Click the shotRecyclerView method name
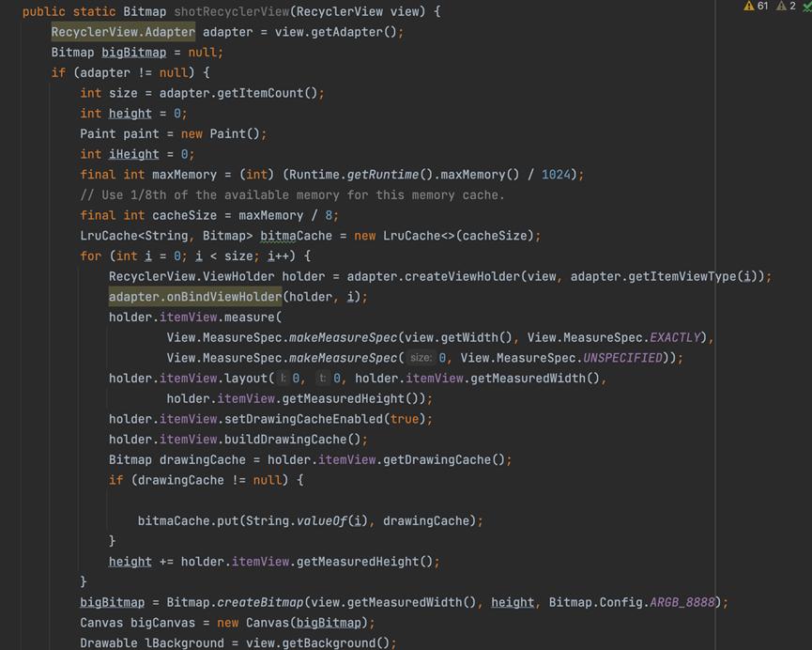 [x=232, y=11]
